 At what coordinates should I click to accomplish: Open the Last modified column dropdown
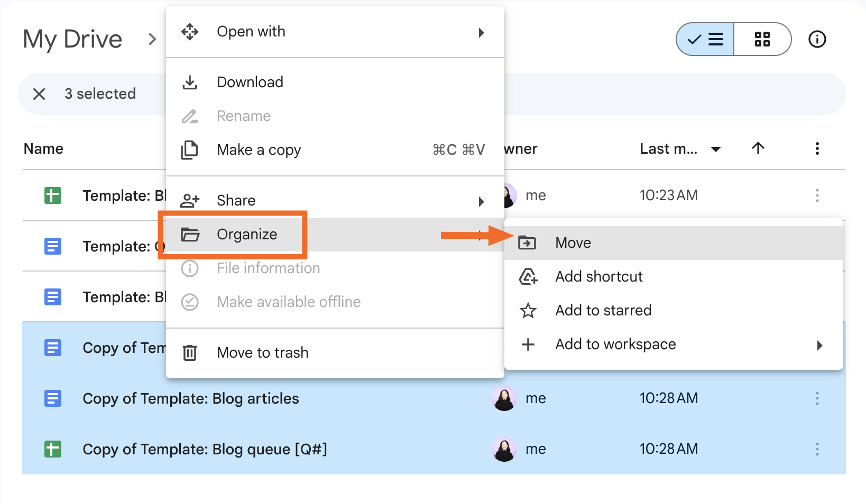click(716, 149)
